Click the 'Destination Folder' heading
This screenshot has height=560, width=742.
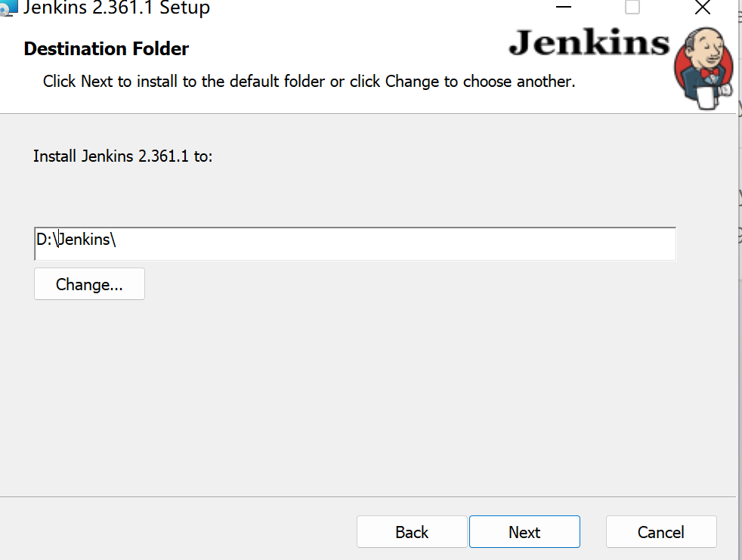pyautogui.click(x=107, y=49)
